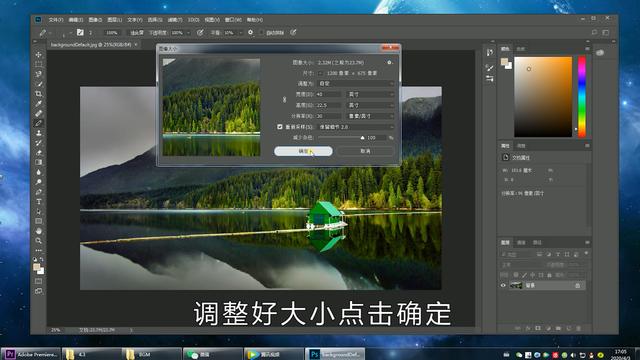Image resolution: width=640 pixels, height=360 pixels.
Task: Click the delete layer trash icon
Action: click(578, 328)
